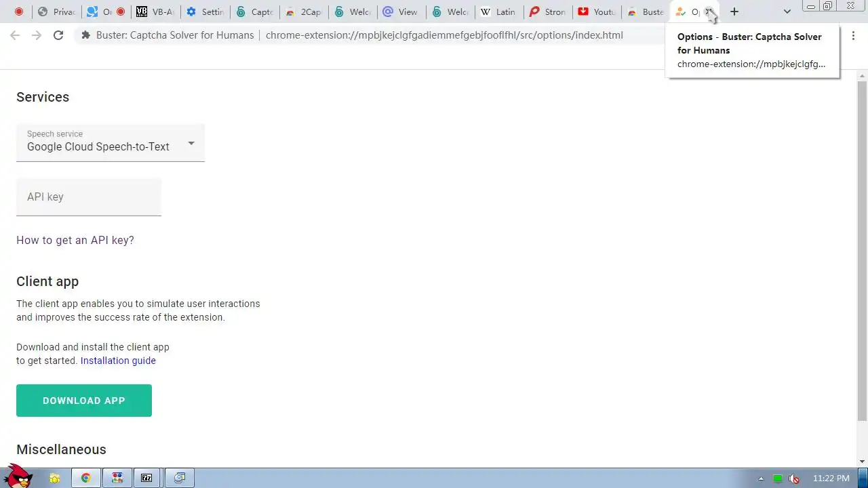Switch to the Youtu tab
The width and height of the screenshot is (868, 488).
point(597,12)
